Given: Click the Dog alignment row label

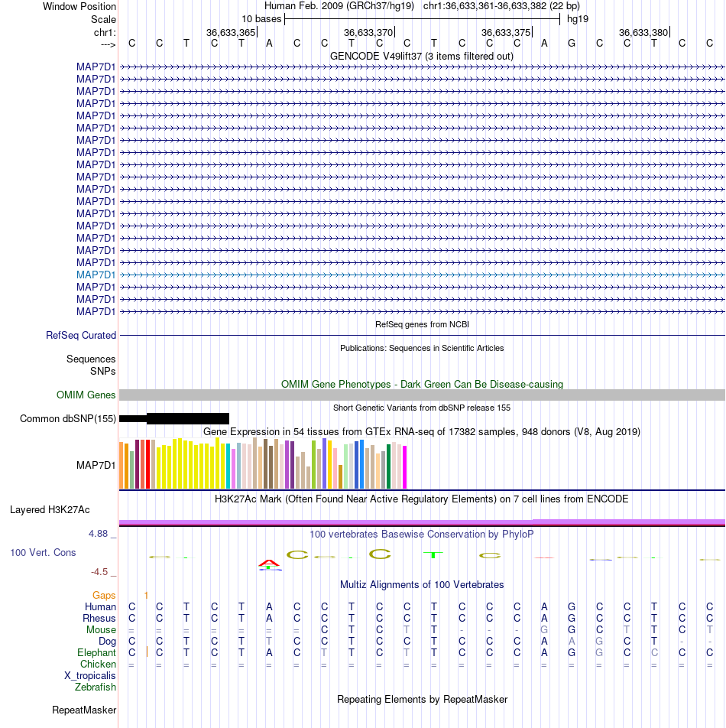Looking at the screenshot, I should pyautogui.click(x=107, y=641).
